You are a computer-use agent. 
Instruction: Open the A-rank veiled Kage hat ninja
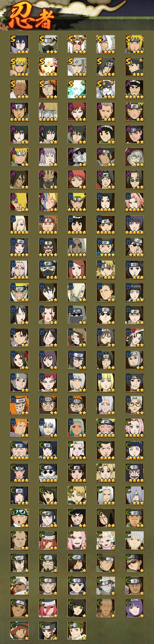click(x=48, y=112)
